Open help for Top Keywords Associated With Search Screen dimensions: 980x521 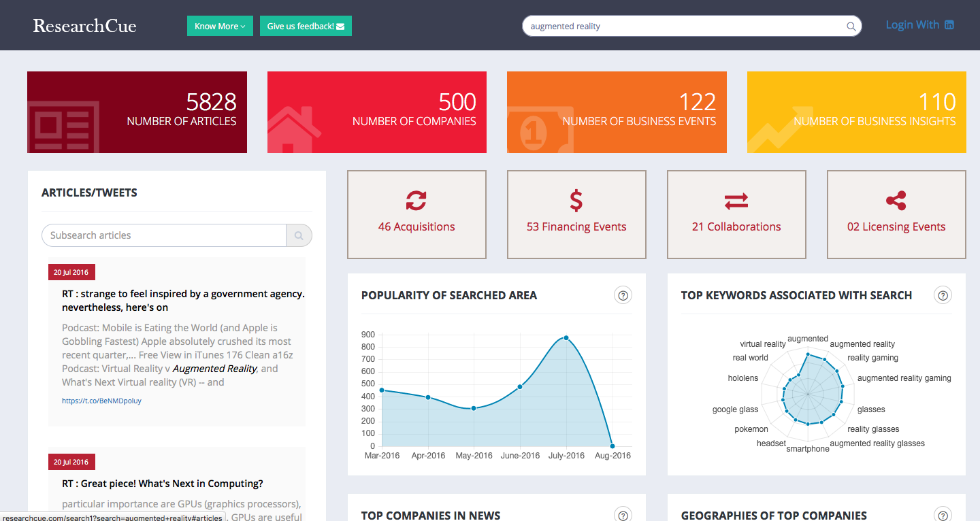(943, 295)
